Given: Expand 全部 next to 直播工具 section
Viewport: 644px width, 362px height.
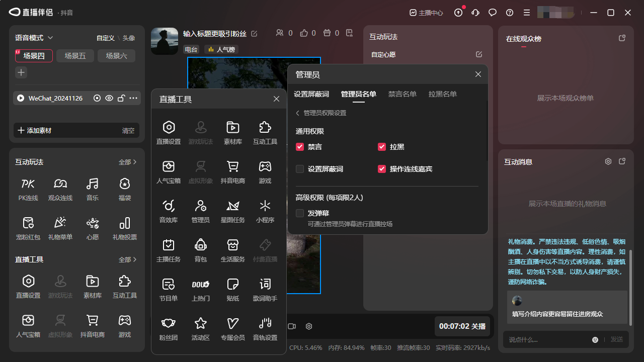Looking at the screenshot, I should coord(128,259).
